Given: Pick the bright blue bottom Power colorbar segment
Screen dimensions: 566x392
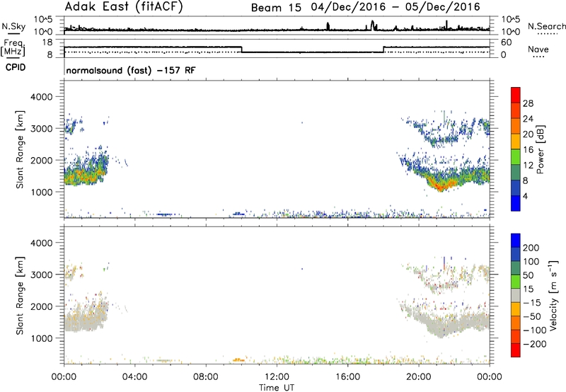Looking at the screenshot, I should (x=516, y=203).
